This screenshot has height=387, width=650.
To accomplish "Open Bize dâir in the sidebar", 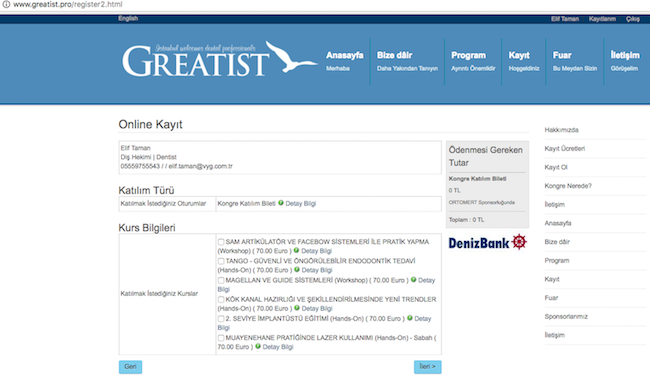I will (557, 242).
